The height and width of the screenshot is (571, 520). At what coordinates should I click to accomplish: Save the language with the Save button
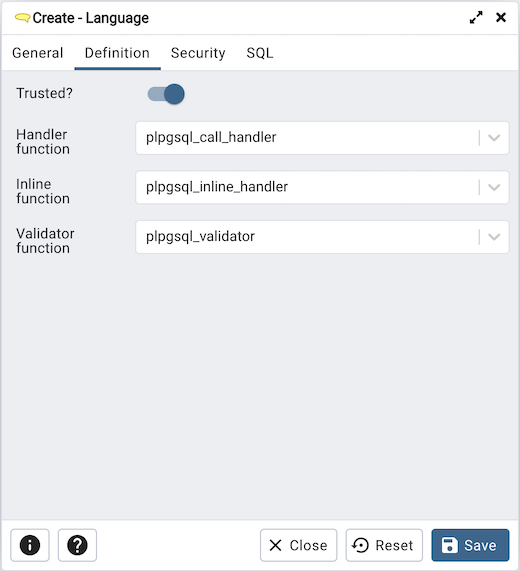(470, 545)
